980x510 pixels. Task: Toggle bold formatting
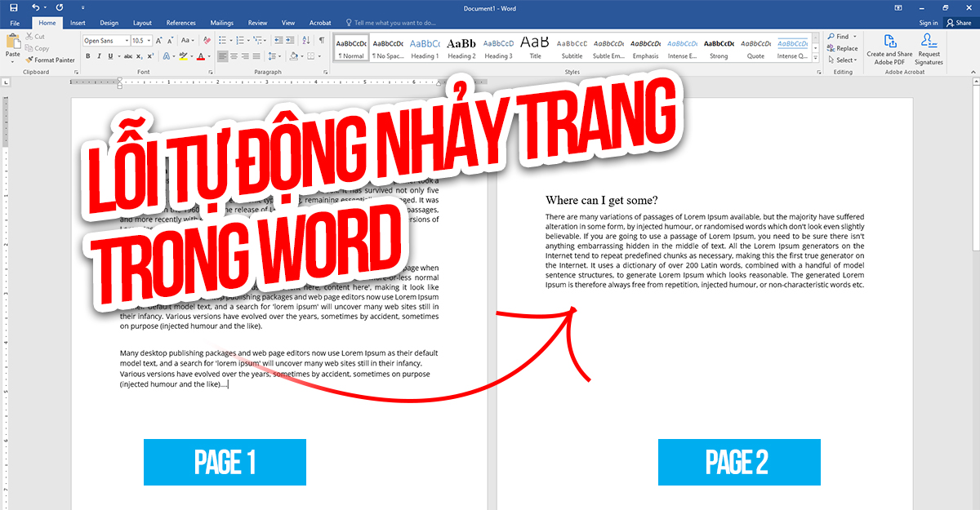[88, 56]
